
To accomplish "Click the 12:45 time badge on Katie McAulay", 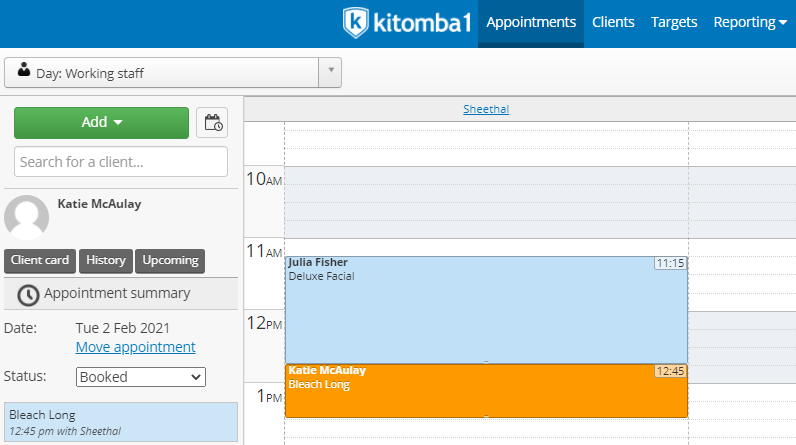I will point(670,371).
